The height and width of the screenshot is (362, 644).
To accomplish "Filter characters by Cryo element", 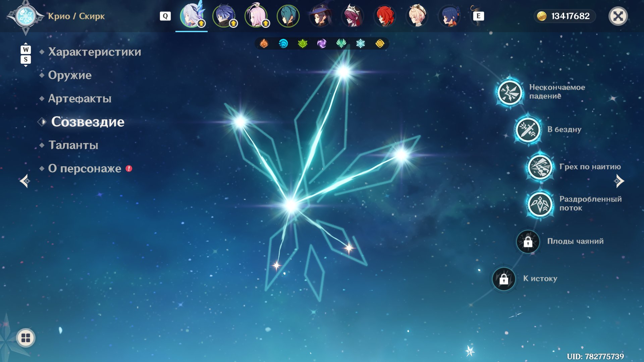I will point(361,44).
